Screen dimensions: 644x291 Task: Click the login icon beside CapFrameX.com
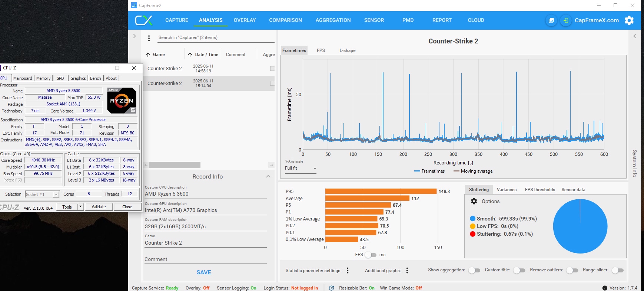(x=566, y=20)
